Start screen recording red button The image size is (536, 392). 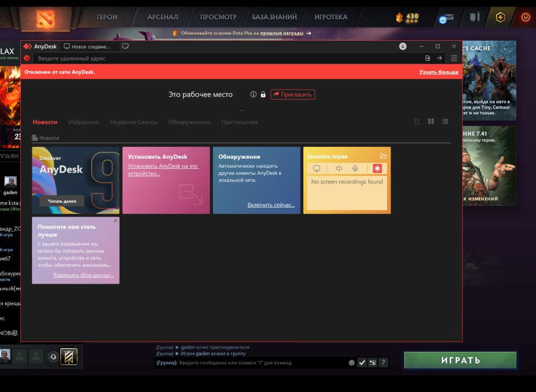(x=377, y=168)
